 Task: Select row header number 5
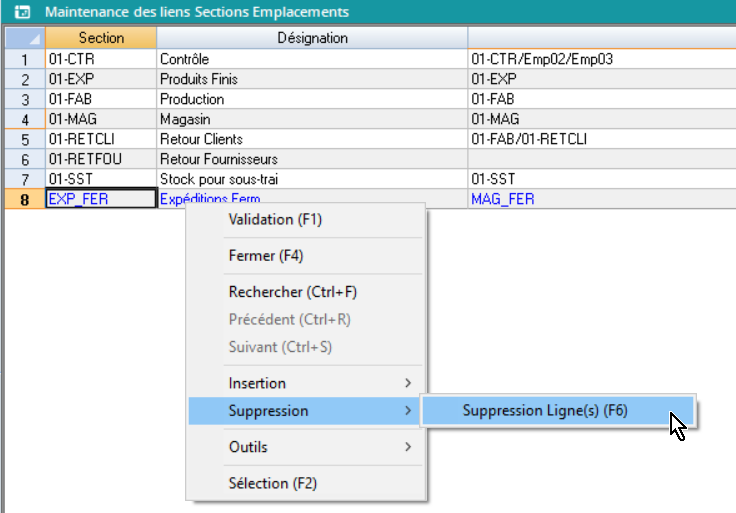pos(23,139)
